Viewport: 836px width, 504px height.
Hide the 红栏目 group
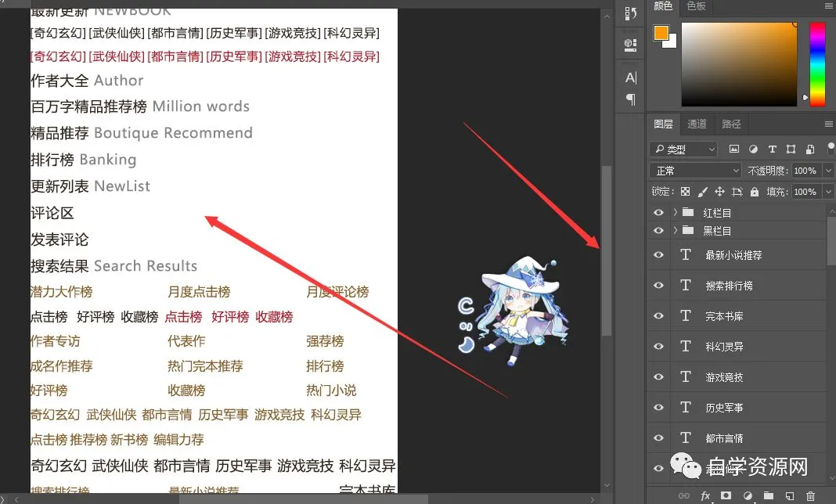coord(658,212)
